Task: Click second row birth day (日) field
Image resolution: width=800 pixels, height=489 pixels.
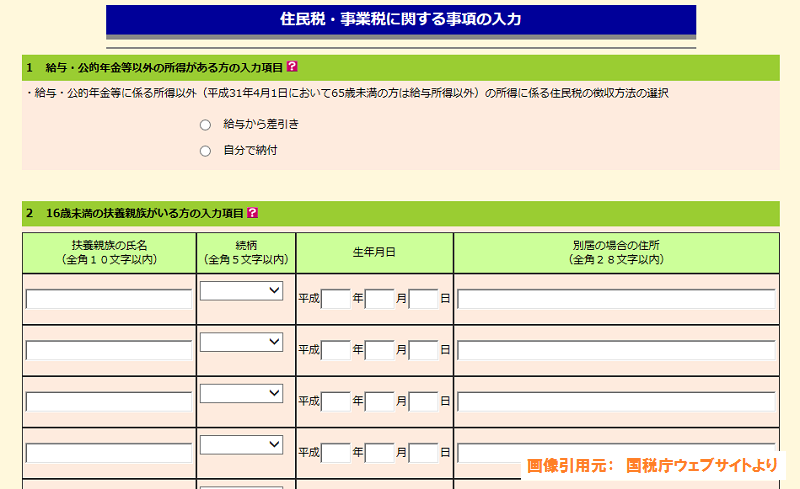Action: click(423, 351)
